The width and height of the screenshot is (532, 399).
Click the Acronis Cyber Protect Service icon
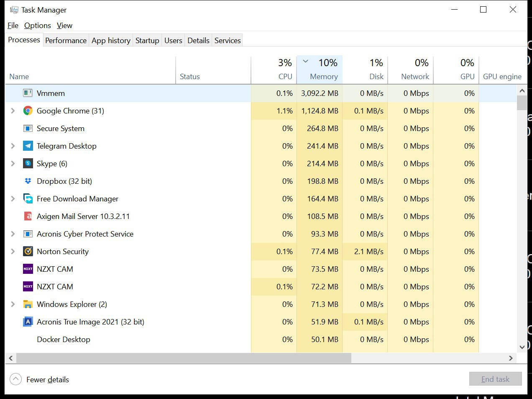[28, 234]
